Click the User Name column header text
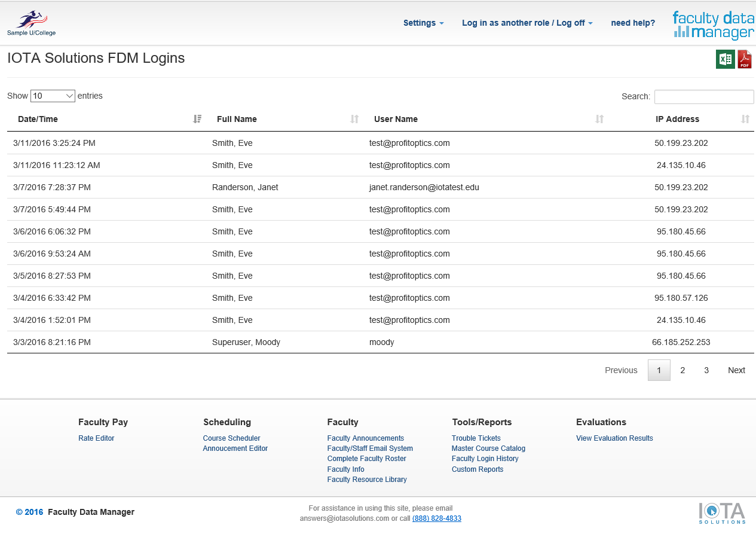Screen dimensions: 756x534 pyautogui.click(x=396, y=119)
